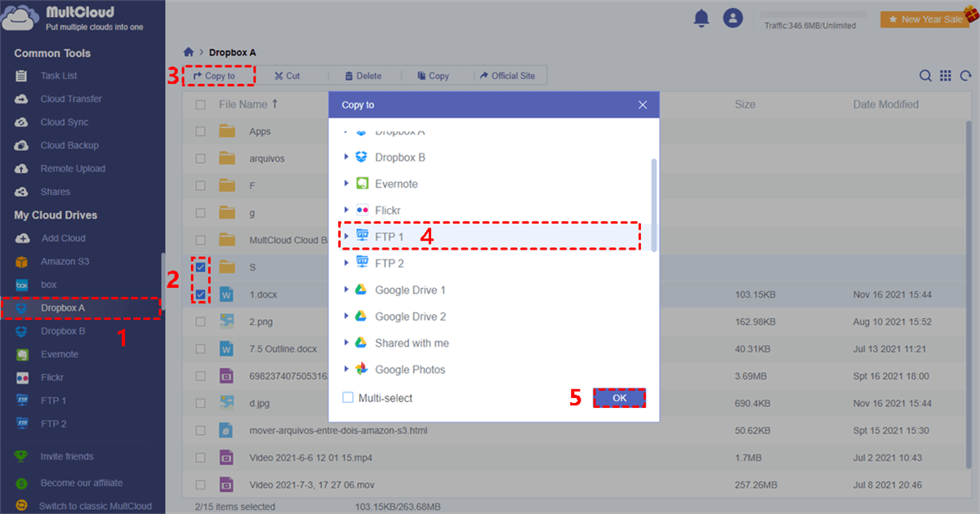Image resolution: width=980 pixels, height=514 pixels.
Task: Open the notifications bell icon
Action: (x=701, y=18)
